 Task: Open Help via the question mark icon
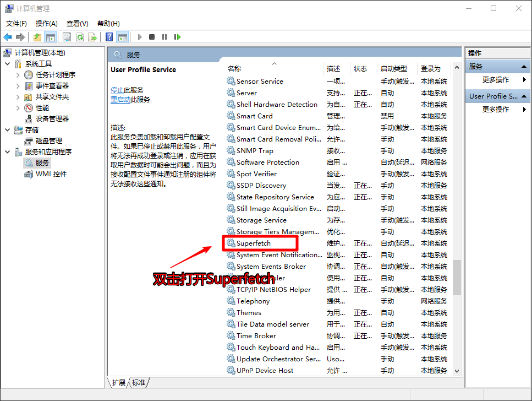coord(109,37)
